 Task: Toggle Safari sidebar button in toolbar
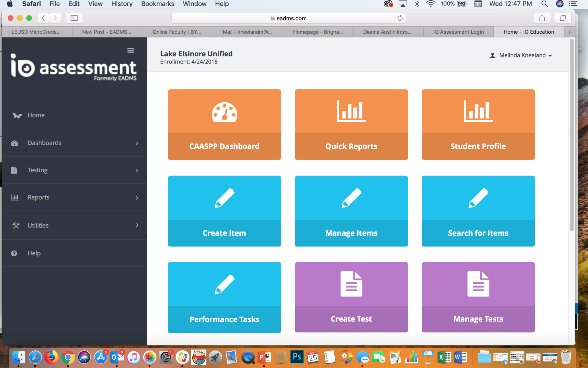point(74,18)
